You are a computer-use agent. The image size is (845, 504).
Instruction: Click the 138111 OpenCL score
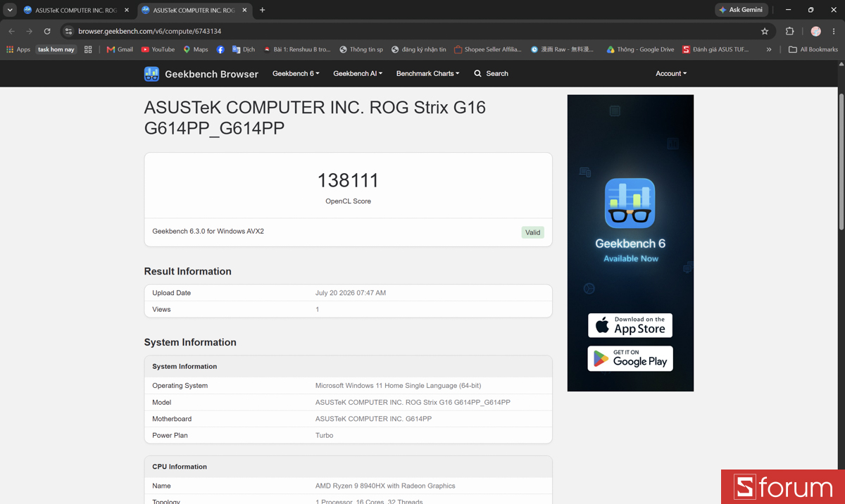click(348, 180)
